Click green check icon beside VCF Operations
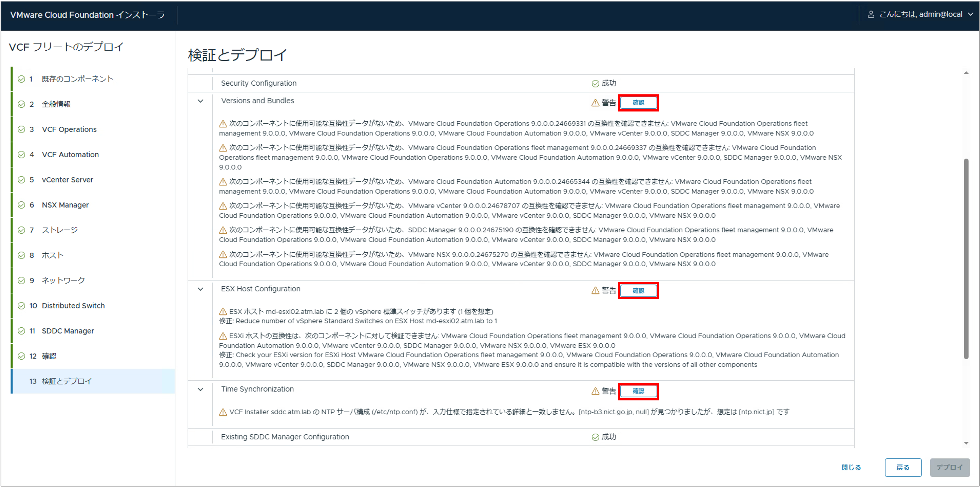 coord(21,129)
